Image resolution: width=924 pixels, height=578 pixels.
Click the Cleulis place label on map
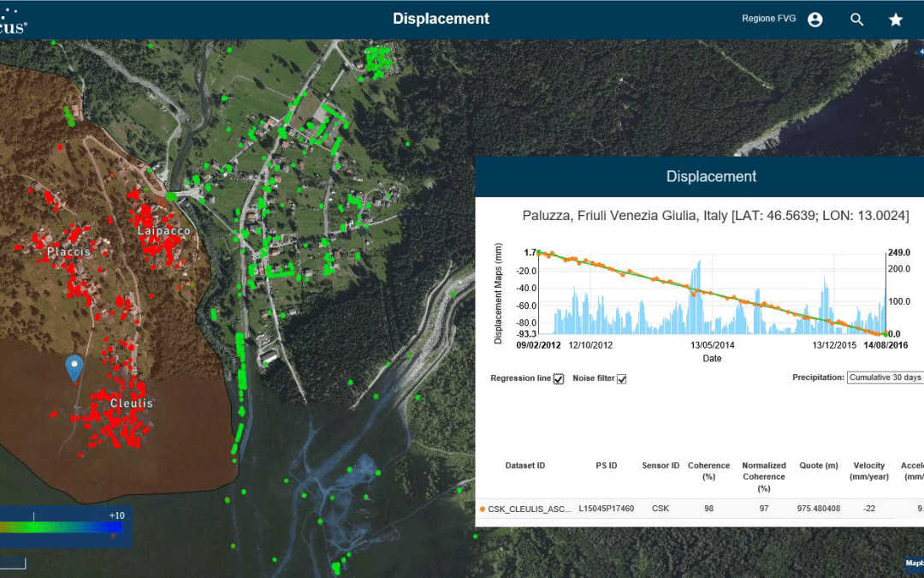[132, 403]
